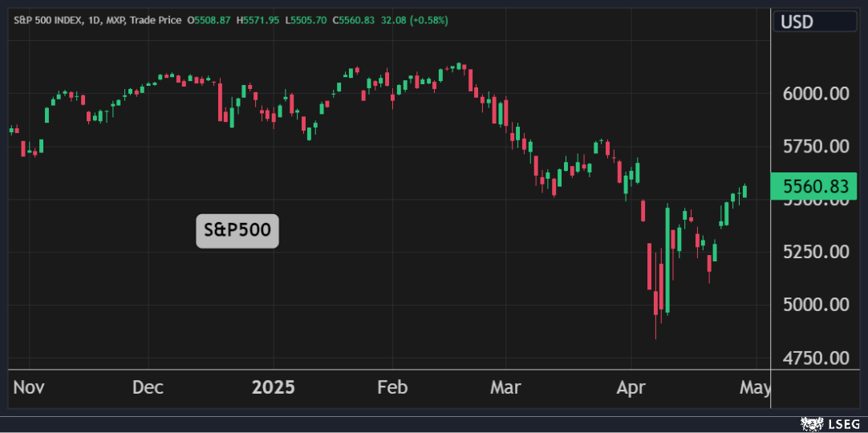Click the high value H5571.95
The height and width of the screenshot is (433, 868).
257,20
